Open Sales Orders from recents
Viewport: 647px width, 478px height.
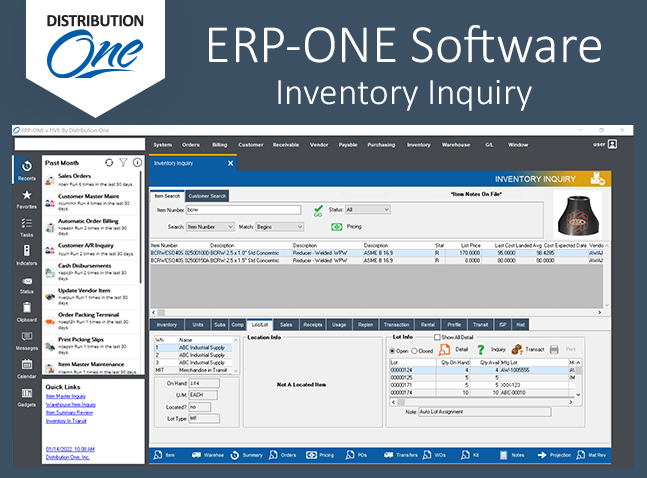point(91,180)
